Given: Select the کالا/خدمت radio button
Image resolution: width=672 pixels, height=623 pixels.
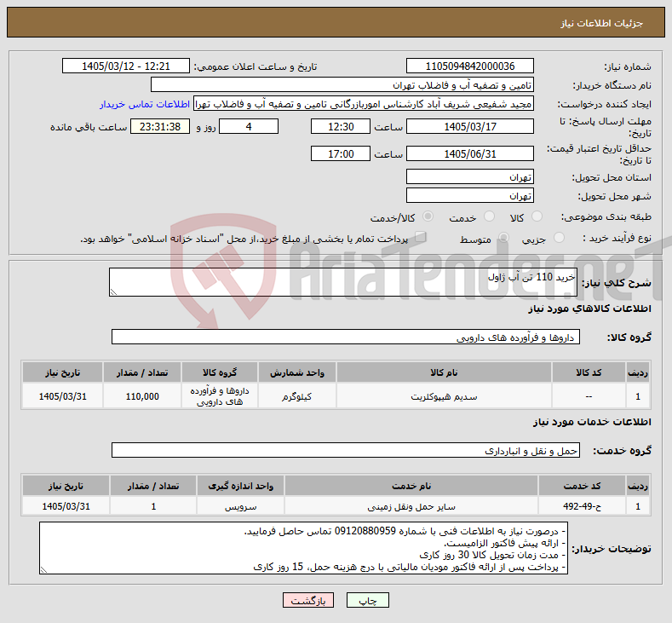Looking at the screenshot, I should click(428, 217).
